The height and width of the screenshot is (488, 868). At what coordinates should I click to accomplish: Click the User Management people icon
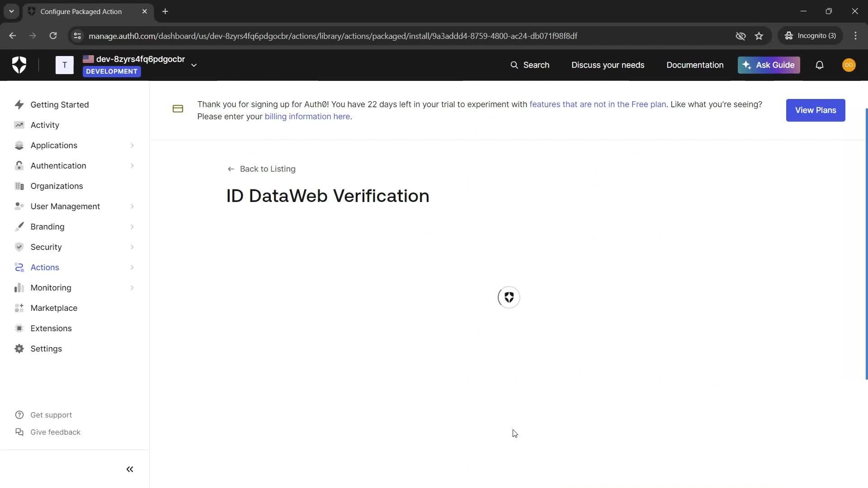pyautogui.click(x=19, y=206)
